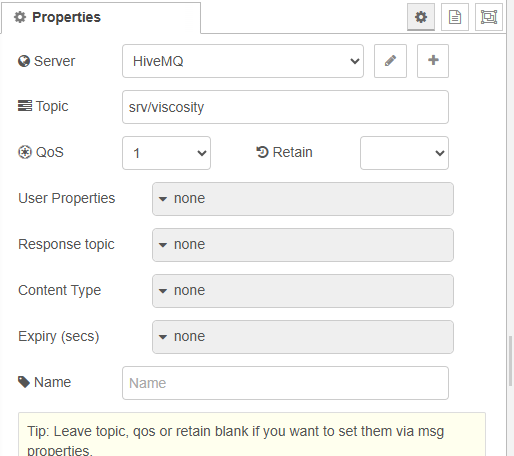Edit the HiveMQ server with pencil icon
514x456 pixels.
[x=390, y=61]
